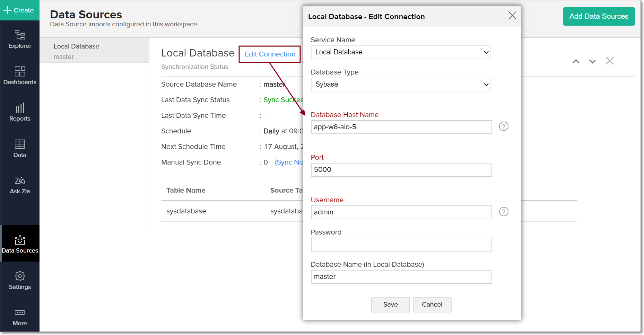The height and width of the screenshot is (335, 644).
Task: Click into the Password input field
Action: tap(401, 245)
